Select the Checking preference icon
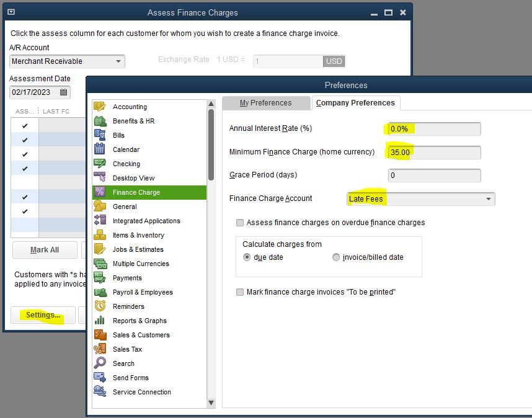Screen dimensions: 532x418 click(100, 164)
